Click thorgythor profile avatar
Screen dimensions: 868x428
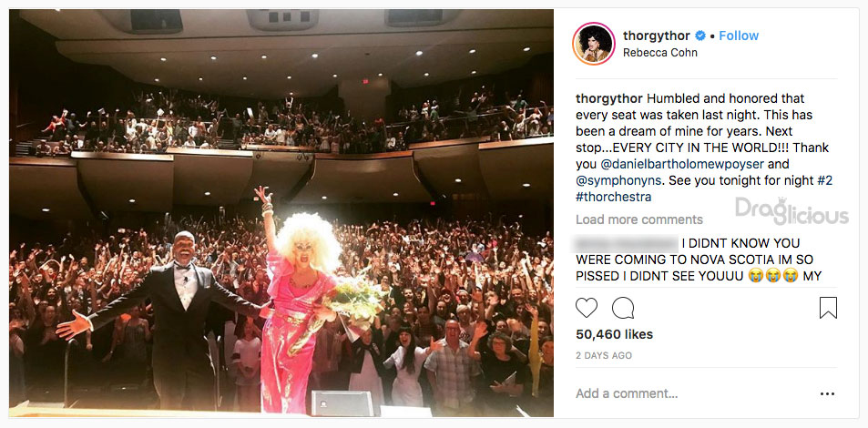[x=594, y=44]
